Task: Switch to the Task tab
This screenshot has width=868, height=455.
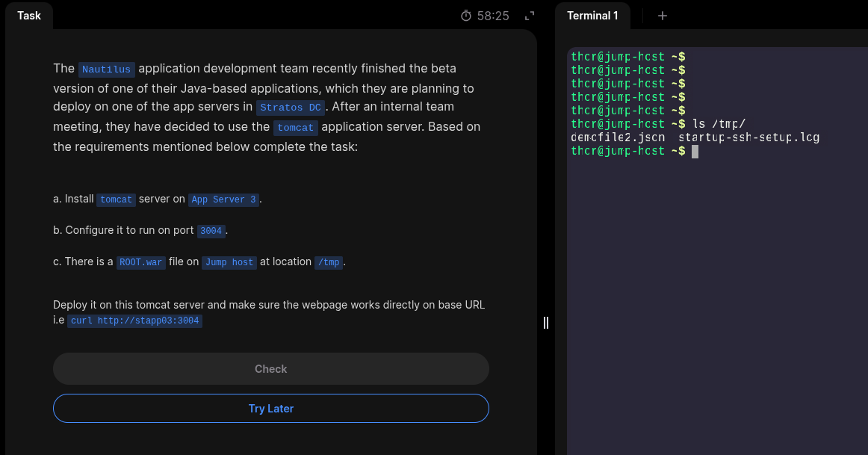Action: click(29, 15)
